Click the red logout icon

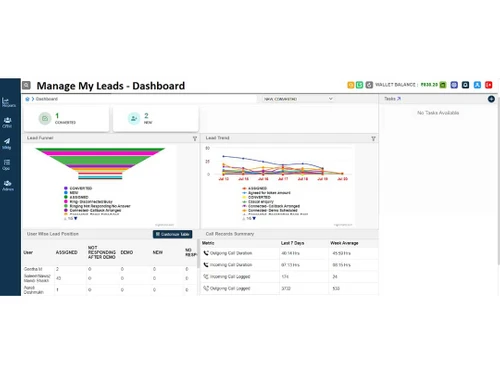click(x=489, y=85)
